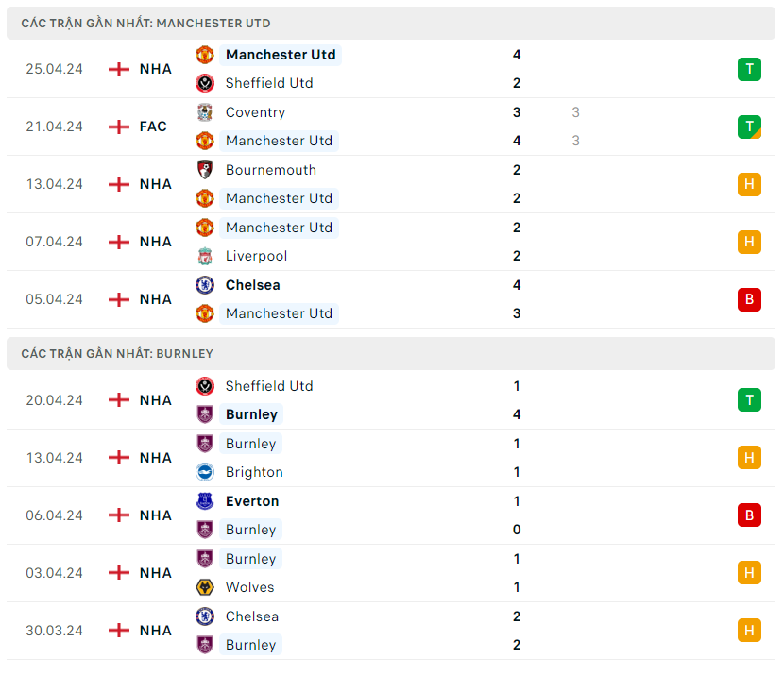Screen dimensions: 784x675
Task: Open the Burnley recent matches header
Action: (x=117, y=353)
